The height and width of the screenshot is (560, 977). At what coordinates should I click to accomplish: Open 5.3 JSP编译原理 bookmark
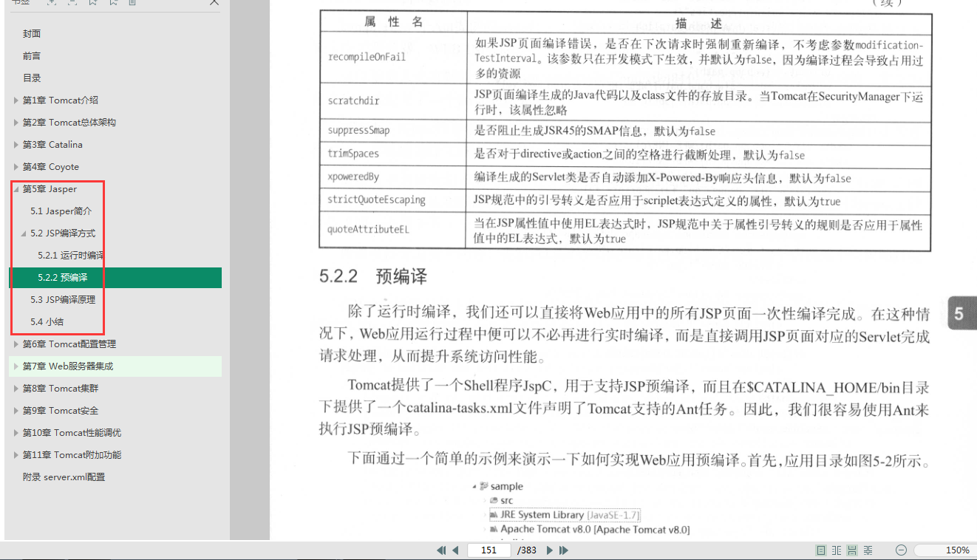[x=63, y=300]
